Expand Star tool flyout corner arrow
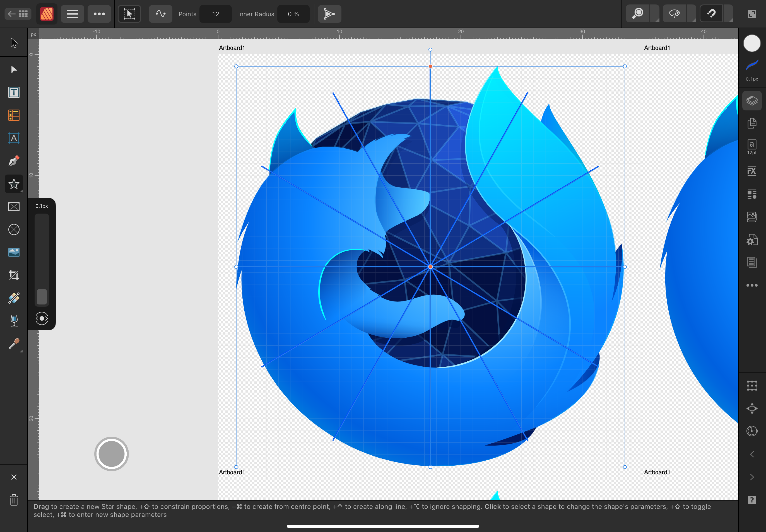This screenshot has width=766, height=532. 21,191
